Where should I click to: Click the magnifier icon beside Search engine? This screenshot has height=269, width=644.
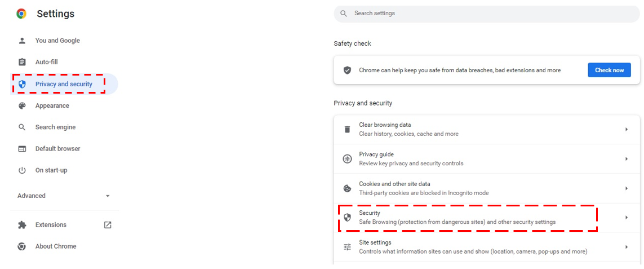tap(22, 127)
